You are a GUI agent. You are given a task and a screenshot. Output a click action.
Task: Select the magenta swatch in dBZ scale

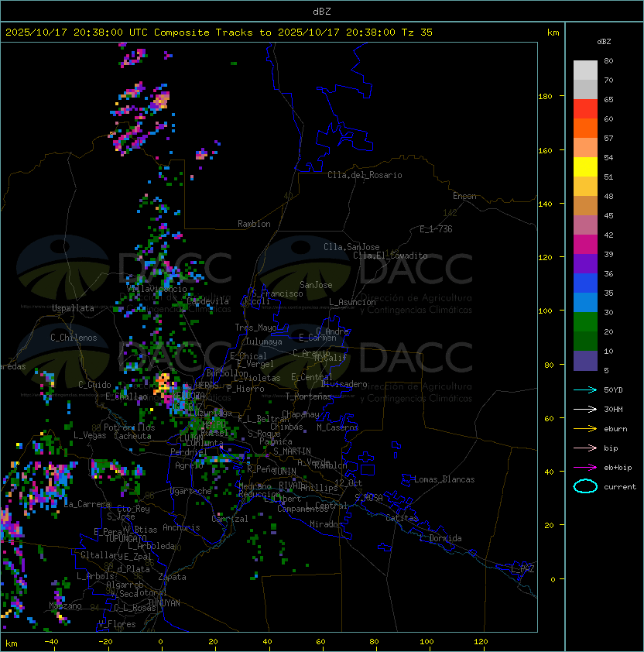(585, 244)
